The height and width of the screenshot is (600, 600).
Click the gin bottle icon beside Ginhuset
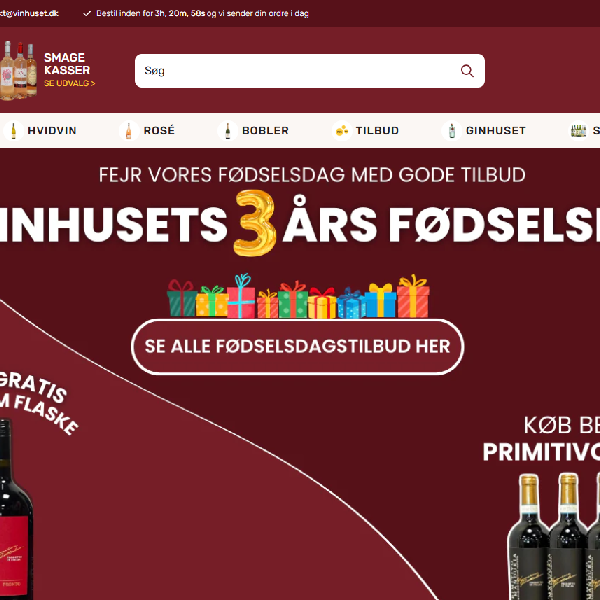452,130
